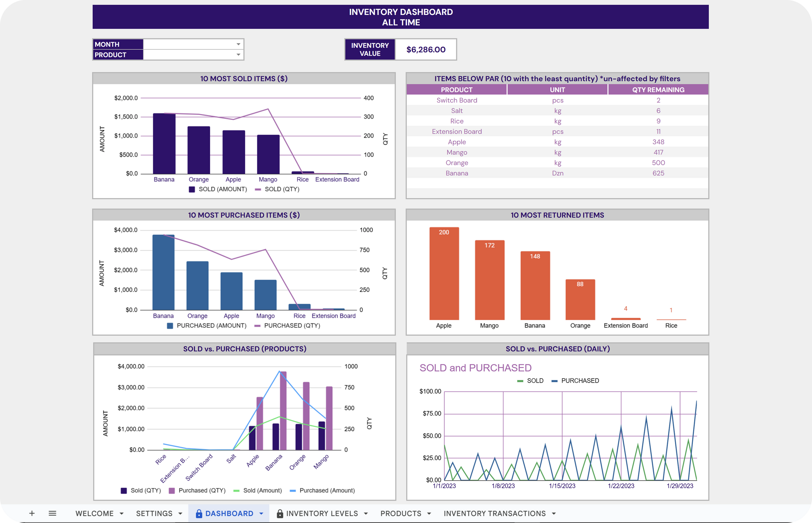The width and height of the screenshot is (812, 523).
Task: Open the PRODUCT filter dropdown
Action: pos(238,55)
